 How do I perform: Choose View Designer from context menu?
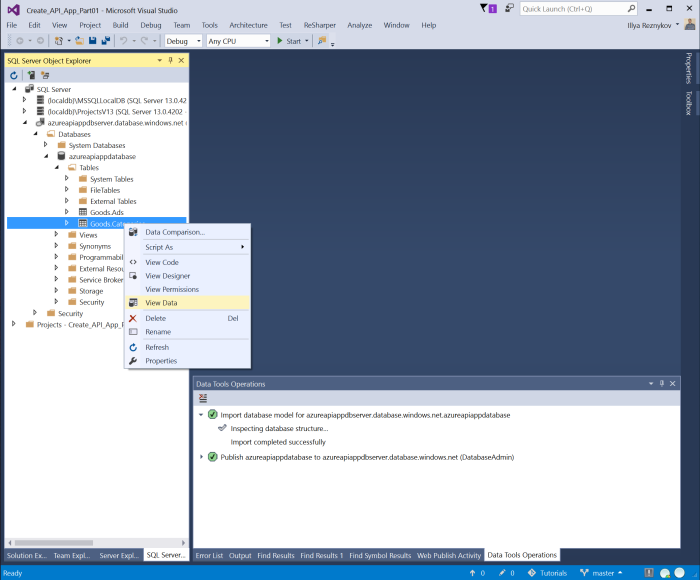click(x=188, y=276)
